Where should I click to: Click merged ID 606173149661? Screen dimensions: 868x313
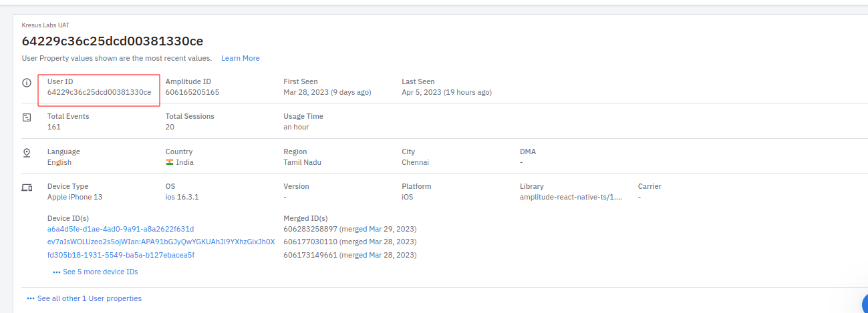pos(310,255)
